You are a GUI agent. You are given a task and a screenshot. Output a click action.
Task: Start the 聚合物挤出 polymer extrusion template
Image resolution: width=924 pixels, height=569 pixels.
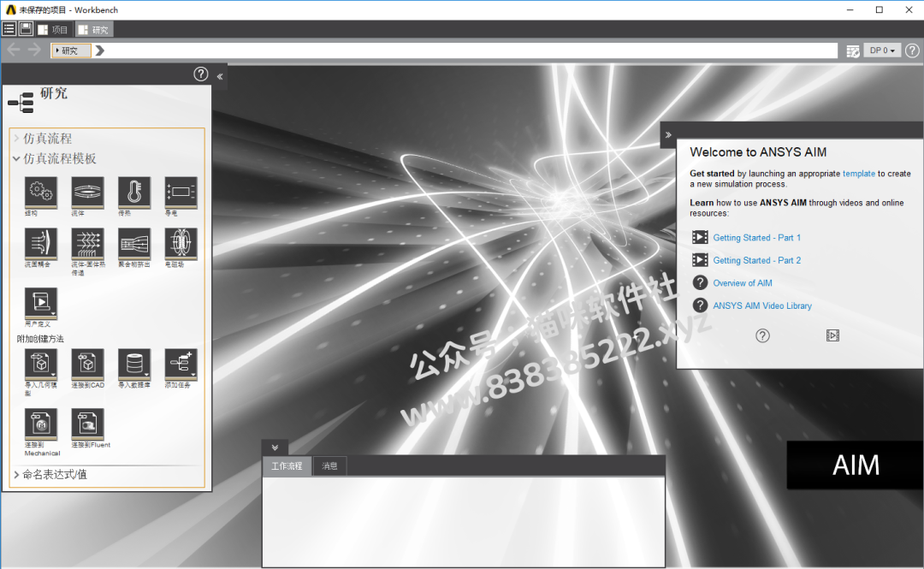click(133, 244)
